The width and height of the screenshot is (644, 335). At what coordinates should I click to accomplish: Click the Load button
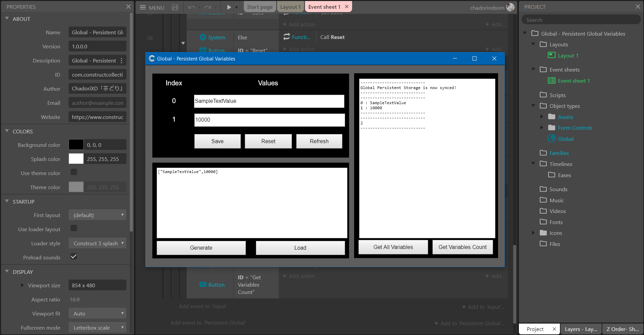point(300,248)
